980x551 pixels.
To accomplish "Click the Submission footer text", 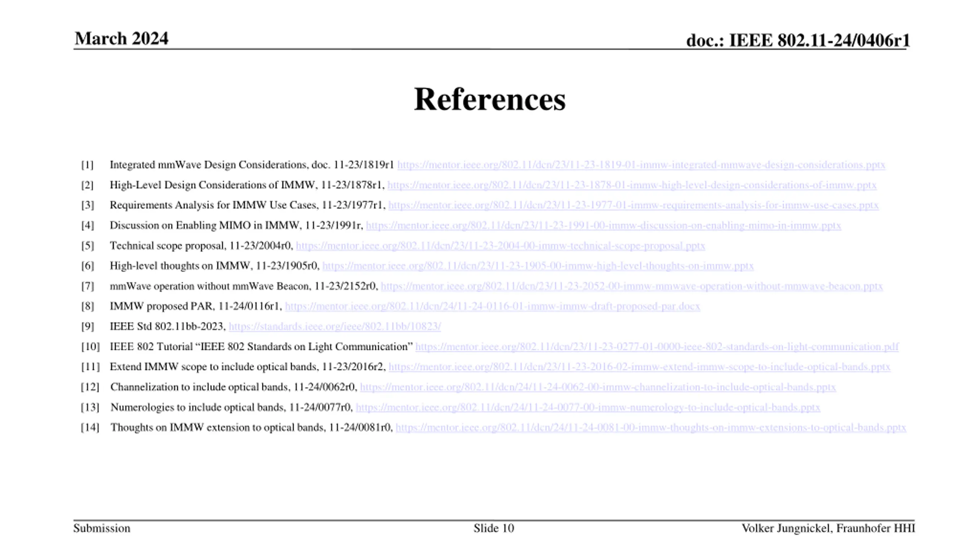I will pos(102,528).
